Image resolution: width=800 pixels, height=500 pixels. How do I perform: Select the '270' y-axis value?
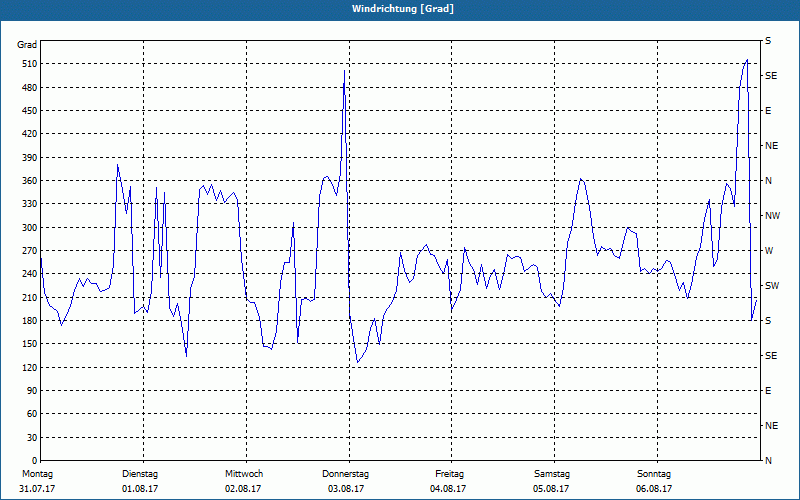click(30, 251)
